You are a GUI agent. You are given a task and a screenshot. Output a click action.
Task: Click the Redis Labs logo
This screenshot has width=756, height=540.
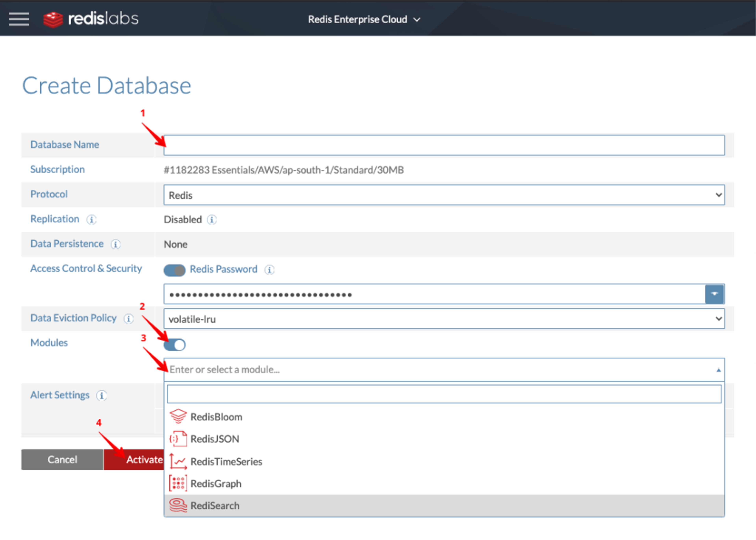point(91,19)
